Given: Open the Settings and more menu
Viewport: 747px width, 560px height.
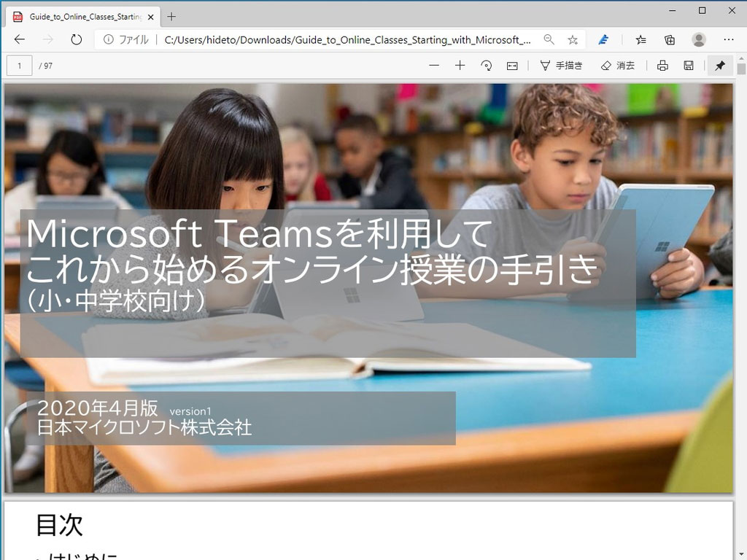Looking at the screenshot, I should coord(727,40).
